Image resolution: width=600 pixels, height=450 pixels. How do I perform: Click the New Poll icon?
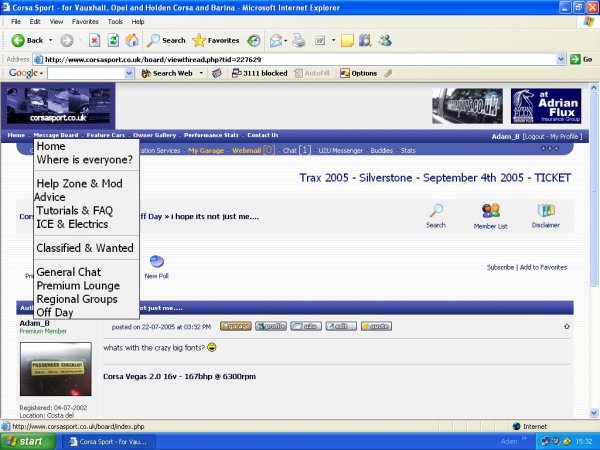pos(156,262)
